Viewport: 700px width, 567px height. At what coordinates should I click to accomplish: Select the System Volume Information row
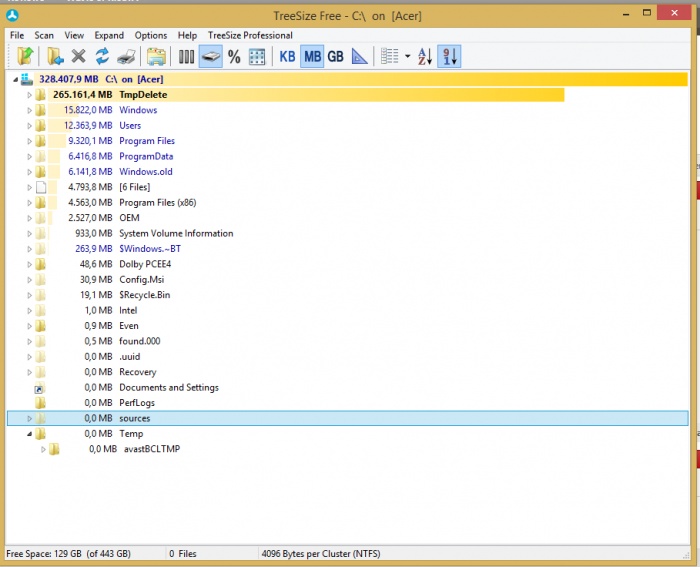pos(348,233)
